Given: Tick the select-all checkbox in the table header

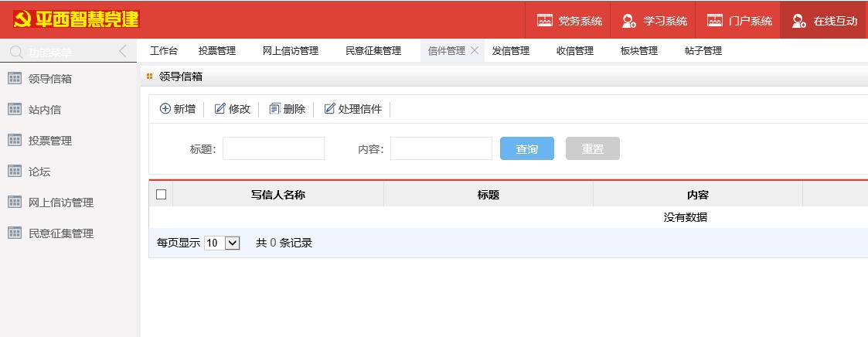Looking at the screenshot, I should pyautogui.click(x=161, y=194).
